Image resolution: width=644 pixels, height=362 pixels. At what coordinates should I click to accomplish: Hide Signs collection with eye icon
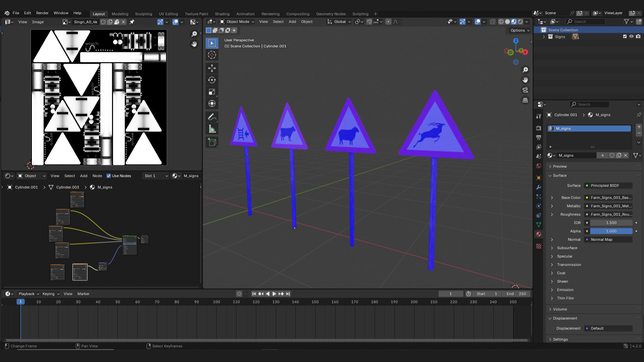(x=631, y=37)
